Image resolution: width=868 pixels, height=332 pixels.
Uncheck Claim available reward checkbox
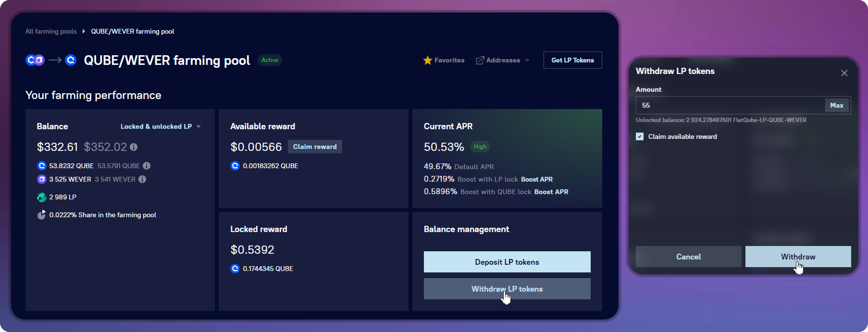(639, 137)
